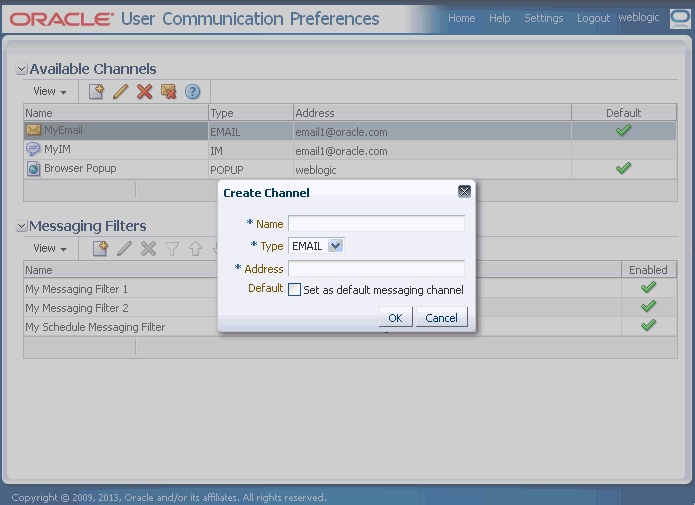Click the Edit pencil icon in Available Channels toolbar

click(x=120, y=92)
